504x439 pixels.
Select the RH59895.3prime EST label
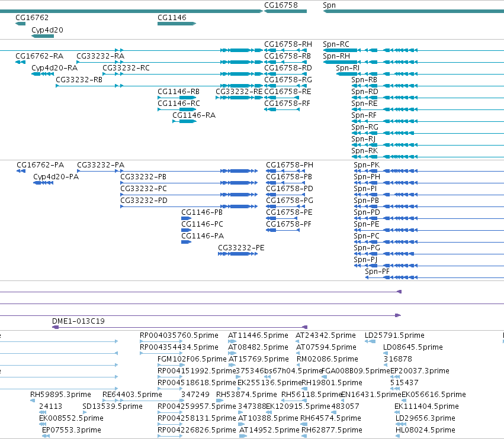click(x=60, y=395)
